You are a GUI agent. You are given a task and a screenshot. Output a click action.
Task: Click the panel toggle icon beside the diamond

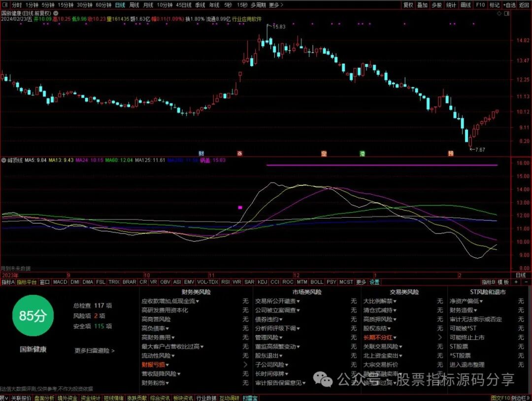coord(507,14)
